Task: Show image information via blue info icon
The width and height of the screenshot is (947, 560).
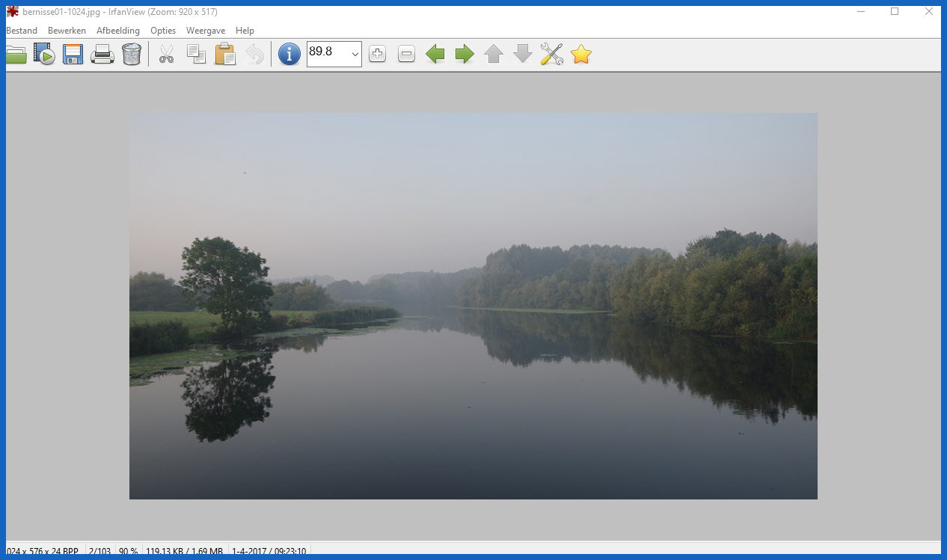Action: pos(289,54)
